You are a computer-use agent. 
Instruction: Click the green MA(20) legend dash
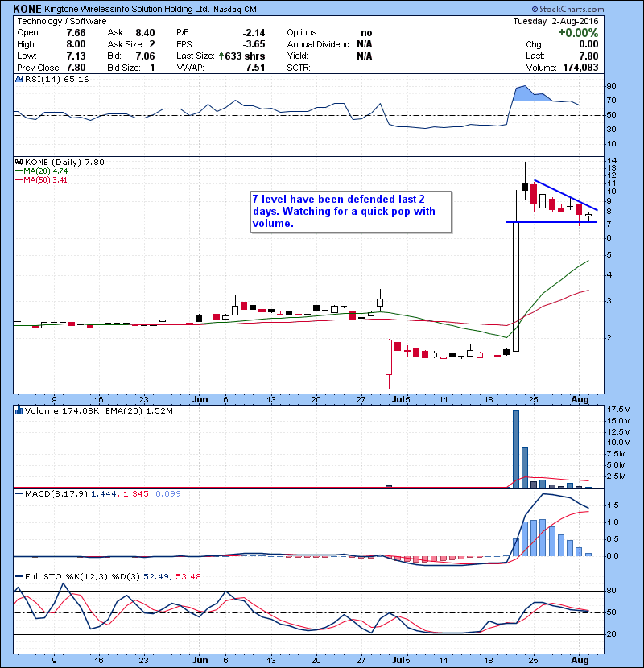[x=19, y=171]
